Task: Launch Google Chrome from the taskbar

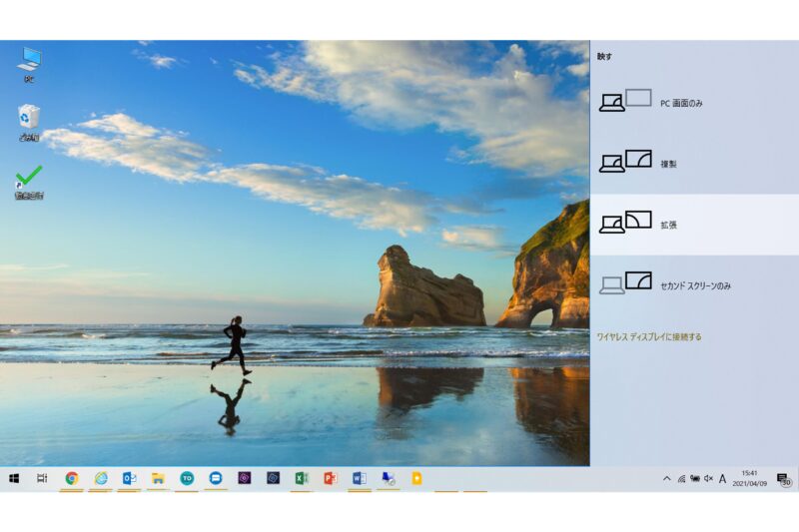Action: pos(72,479)
